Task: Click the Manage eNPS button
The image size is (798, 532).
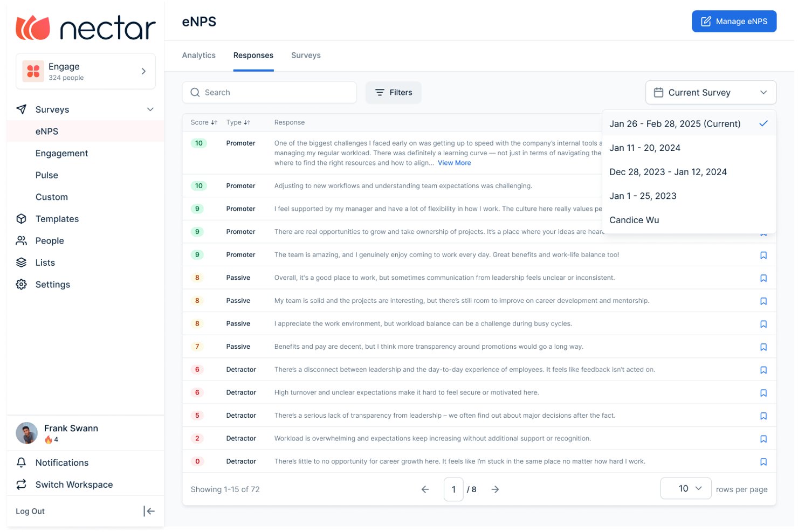Action: point(734,22)
